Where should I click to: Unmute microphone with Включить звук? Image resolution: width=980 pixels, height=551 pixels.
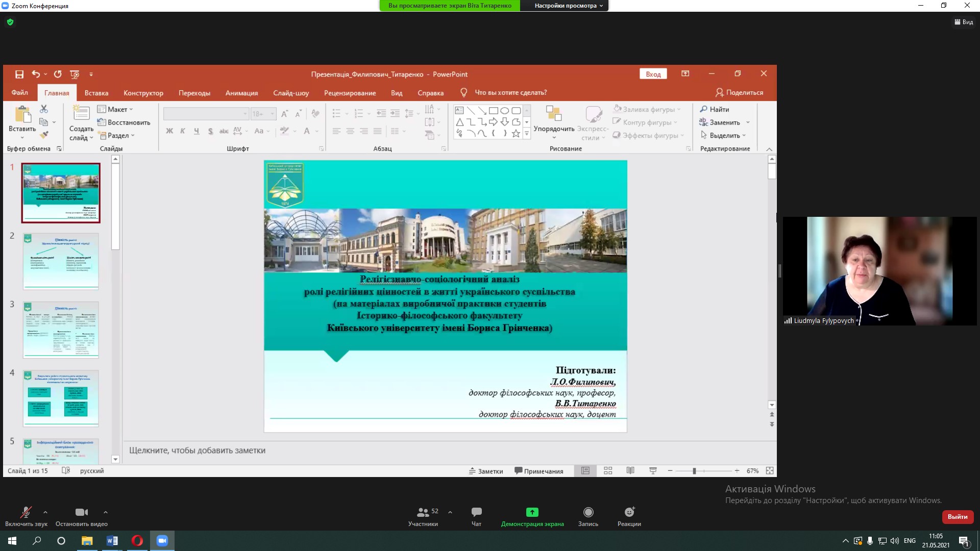click(x=26, y=512)
